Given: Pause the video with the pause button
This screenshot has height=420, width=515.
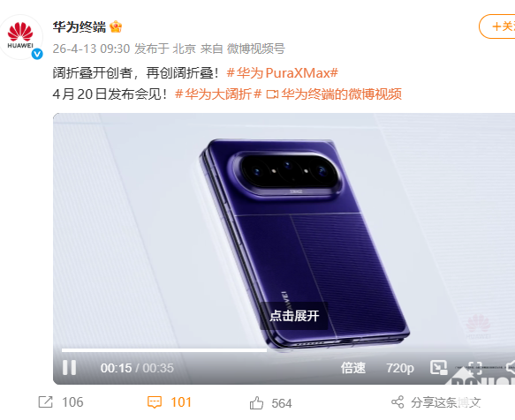Looking at the screenshot, I should tap(69, 367).
